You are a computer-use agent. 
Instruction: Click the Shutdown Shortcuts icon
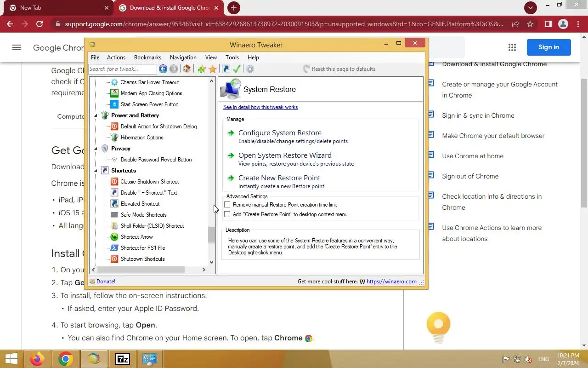(114, 259)
